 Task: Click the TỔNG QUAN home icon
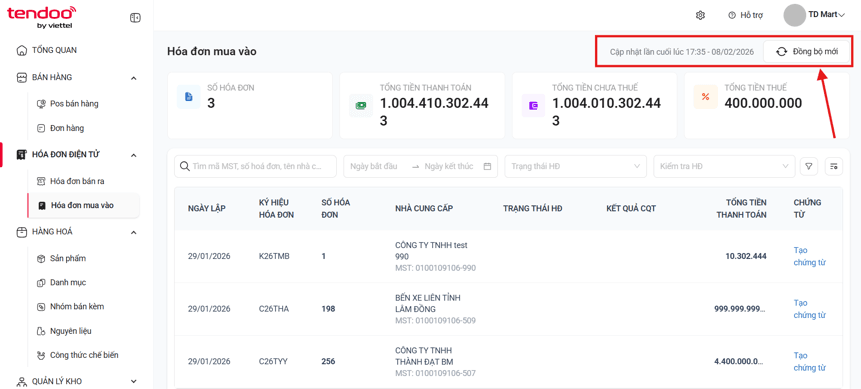pyautogui.click(x=21, y=50)
